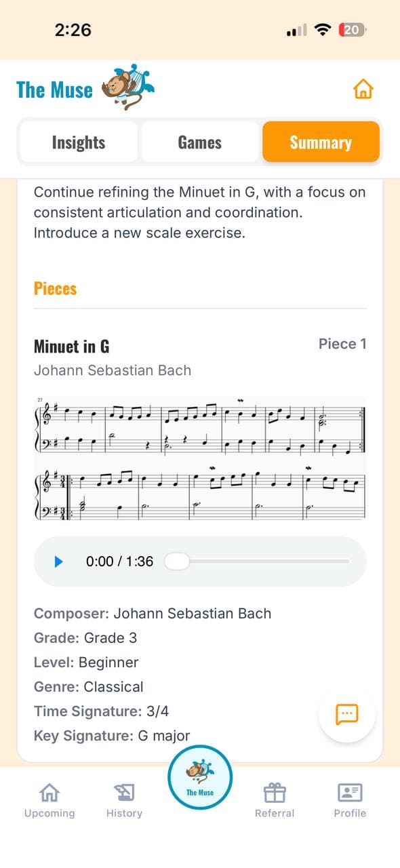Switch to the Games tab
400x868 pixels.
pos(200,142)
